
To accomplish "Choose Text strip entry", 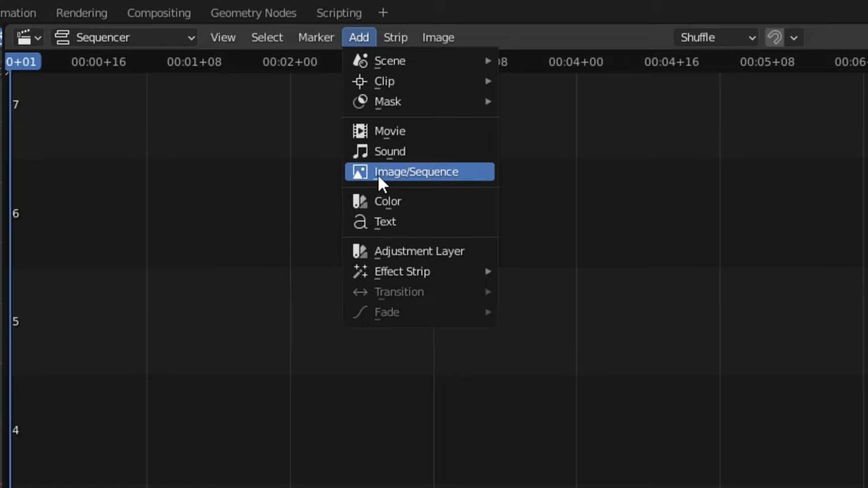I will [x=420, y=222].
